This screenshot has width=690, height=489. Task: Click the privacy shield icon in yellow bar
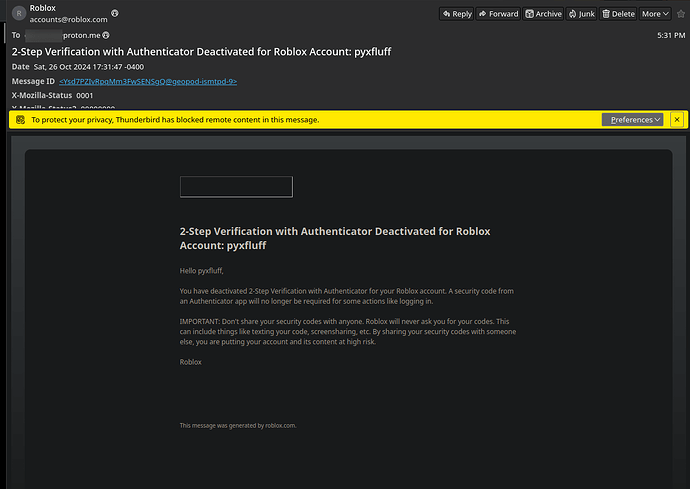tap(20, 120)
